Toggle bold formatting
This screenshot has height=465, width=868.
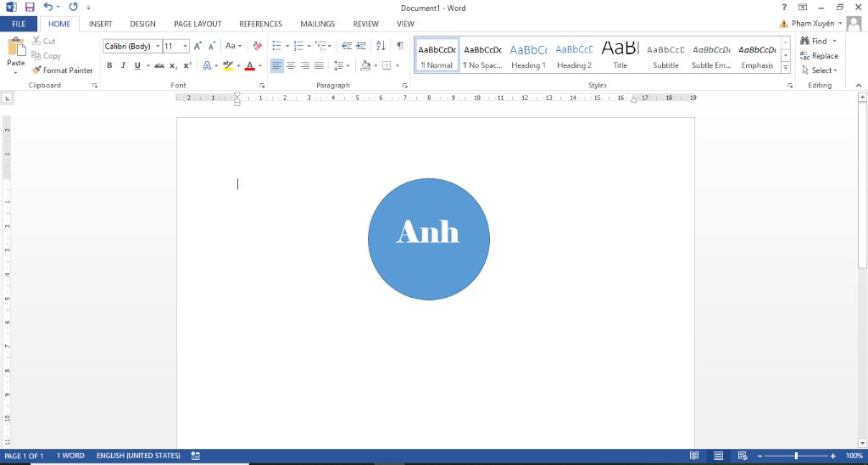point(109,65)
